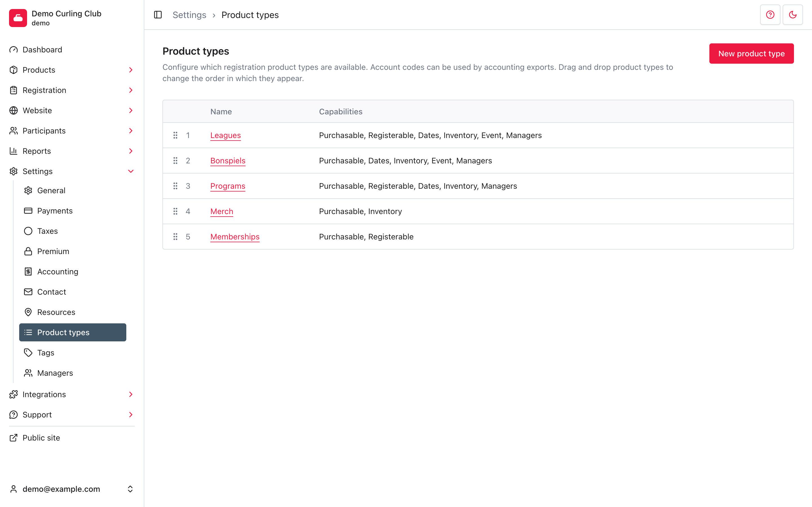Grab the drag handle for Merch row
The width and height of the screenshot is (812, 507).
click(x=175, y=211)
